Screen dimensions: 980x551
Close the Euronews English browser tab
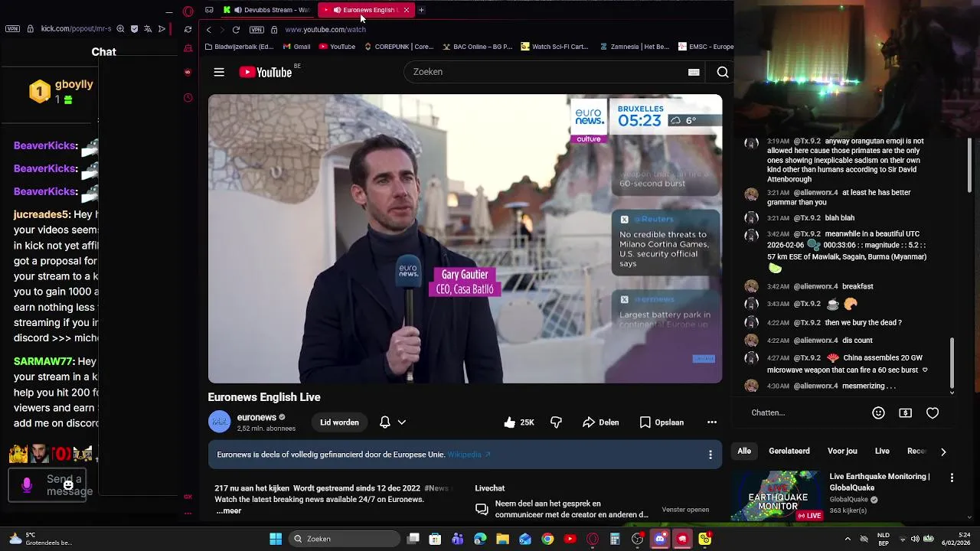coord(407,10)
